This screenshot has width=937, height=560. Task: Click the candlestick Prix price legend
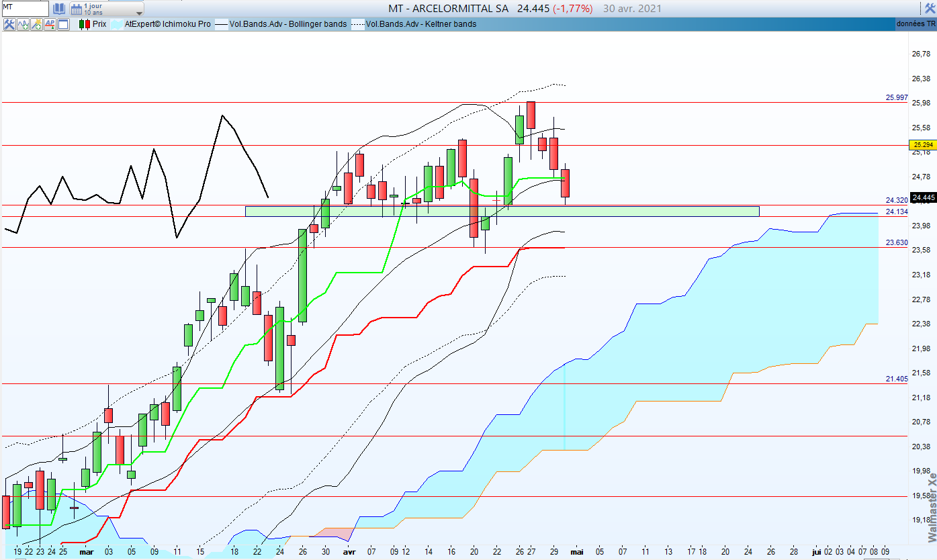pos(93,24)
